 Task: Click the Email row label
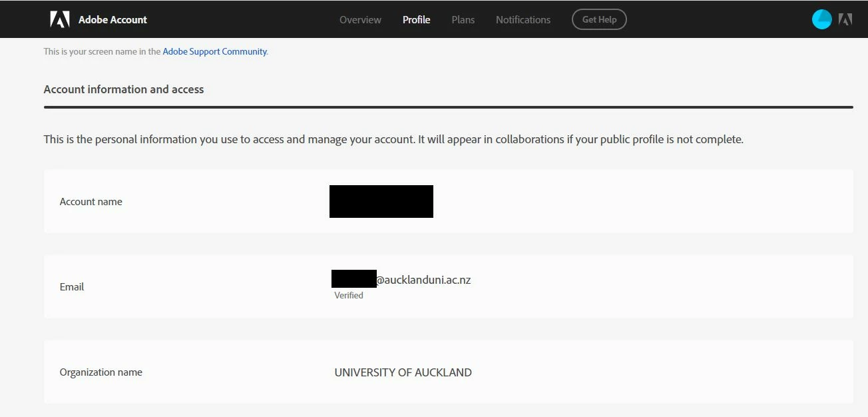72,287
